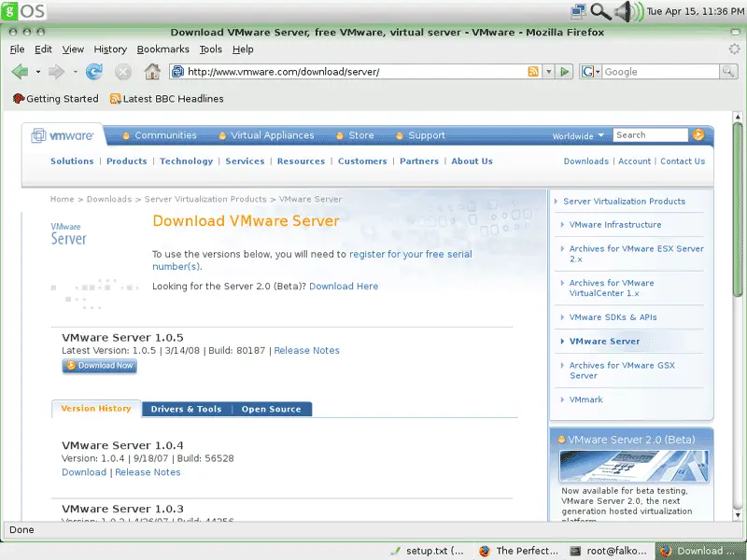Go to the Home page icon
Image resolution: width=747 pixels, height=560 pixels.
click(x=152, y=72)
